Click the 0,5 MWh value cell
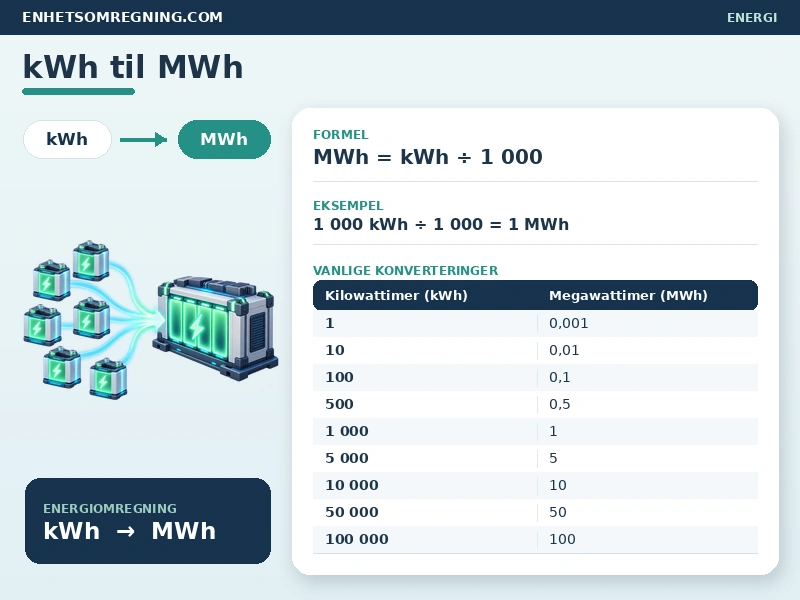 tap(648, 405)
